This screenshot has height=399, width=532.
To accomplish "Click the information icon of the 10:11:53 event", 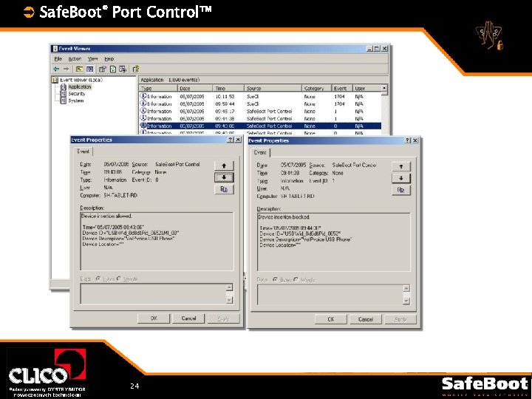I will [x=143, y=96].
